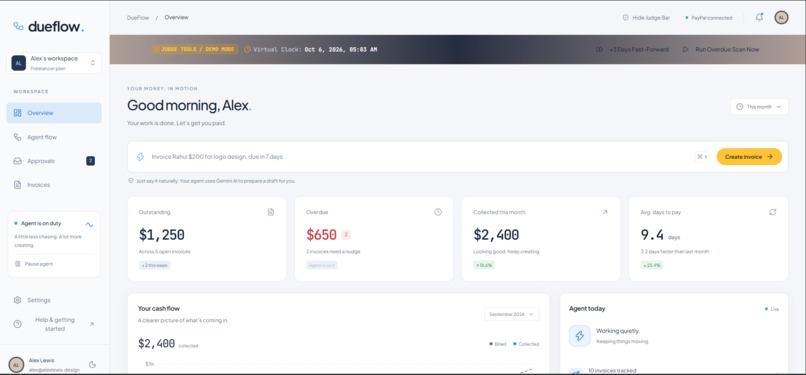
Task: Toggle dark mode moon icon
Action: (x=93, y=364)
